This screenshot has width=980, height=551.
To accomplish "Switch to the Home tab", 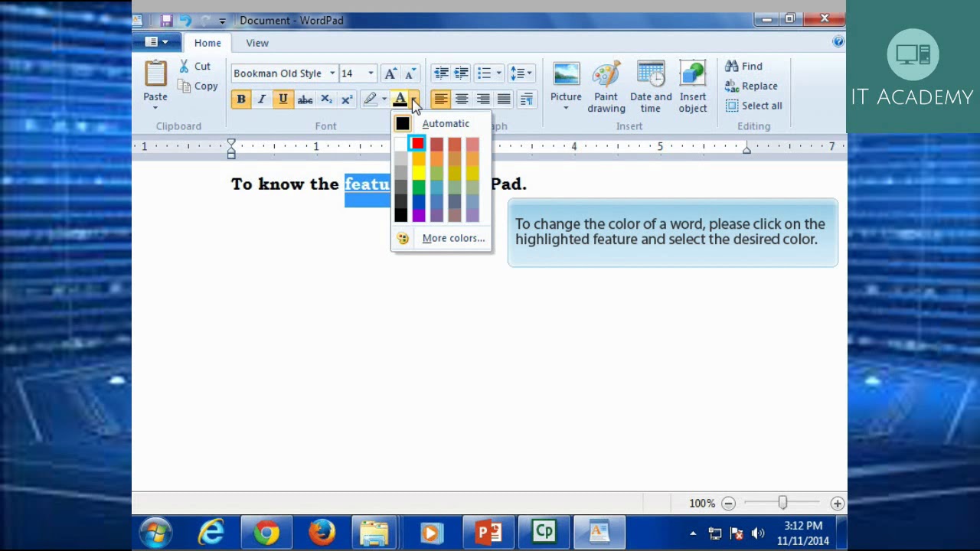I will pyautogui.click(x=207, y=43).
